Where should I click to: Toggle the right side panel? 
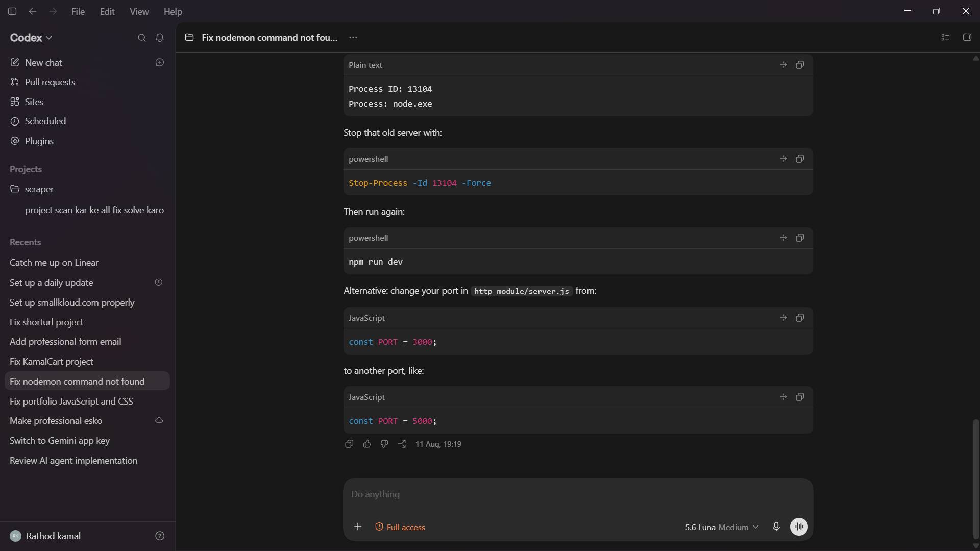967,37
